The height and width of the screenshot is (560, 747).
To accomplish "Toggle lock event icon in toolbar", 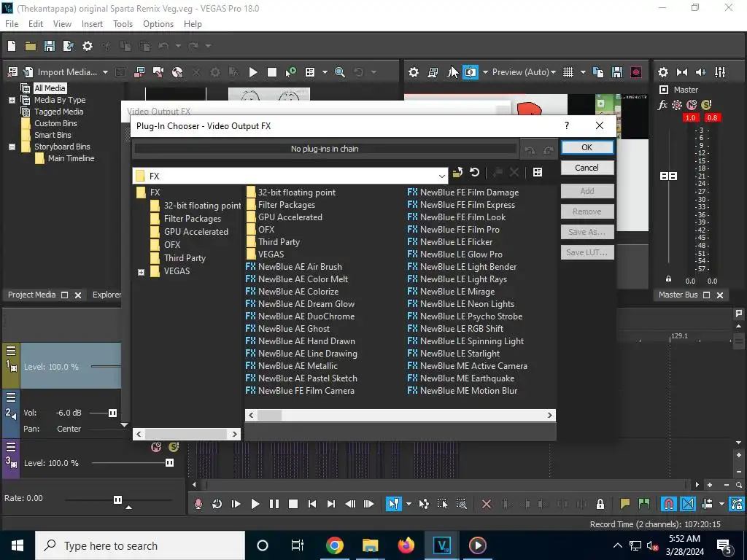I will [x=600, y=504].
